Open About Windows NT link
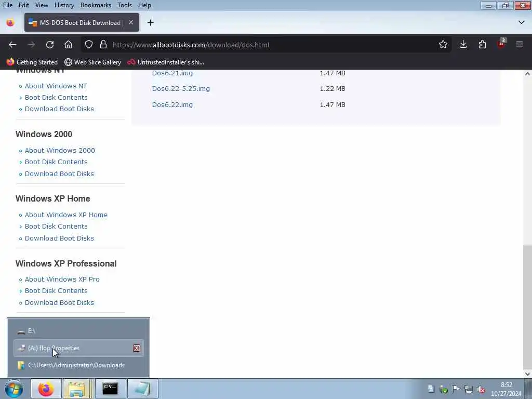The image size is (532, 399). [x=56, y=86]
